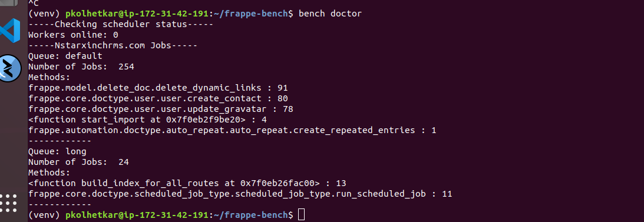Viewport: 644px width, 222px height.
Task: Click the 'Queue: default' line
Action: (x=65, y=56)
